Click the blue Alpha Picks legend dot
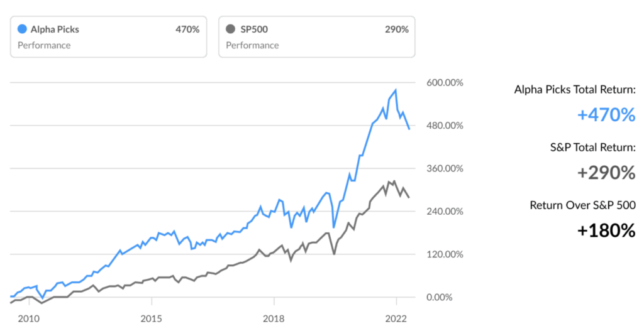Image resolution: width=644 pixels, height=336 pixels. (x=22, y=29)
